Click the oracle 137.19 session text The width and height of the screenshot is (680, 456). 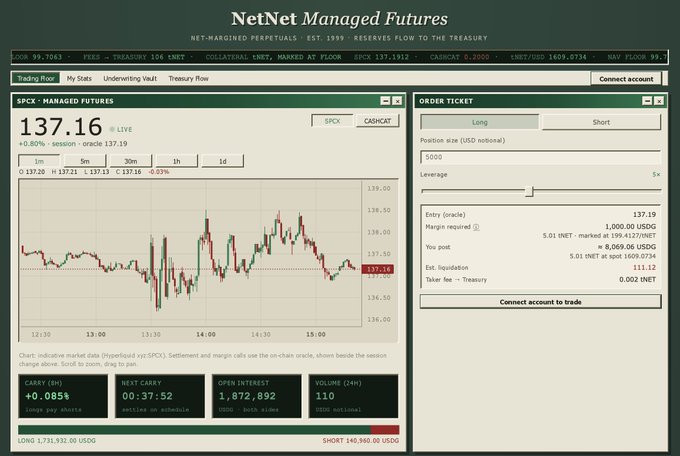105,144
